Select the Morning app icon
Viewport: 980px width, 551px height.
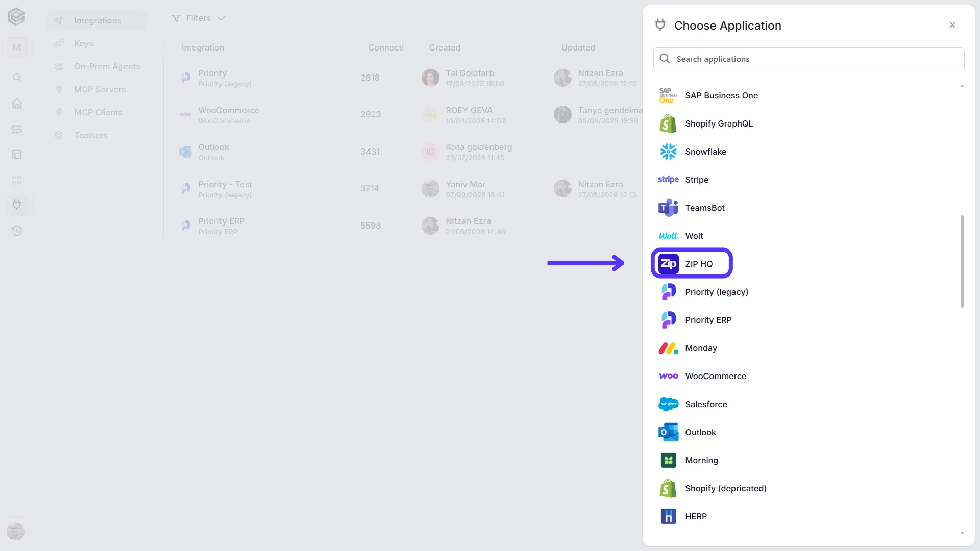pos(668,460)
